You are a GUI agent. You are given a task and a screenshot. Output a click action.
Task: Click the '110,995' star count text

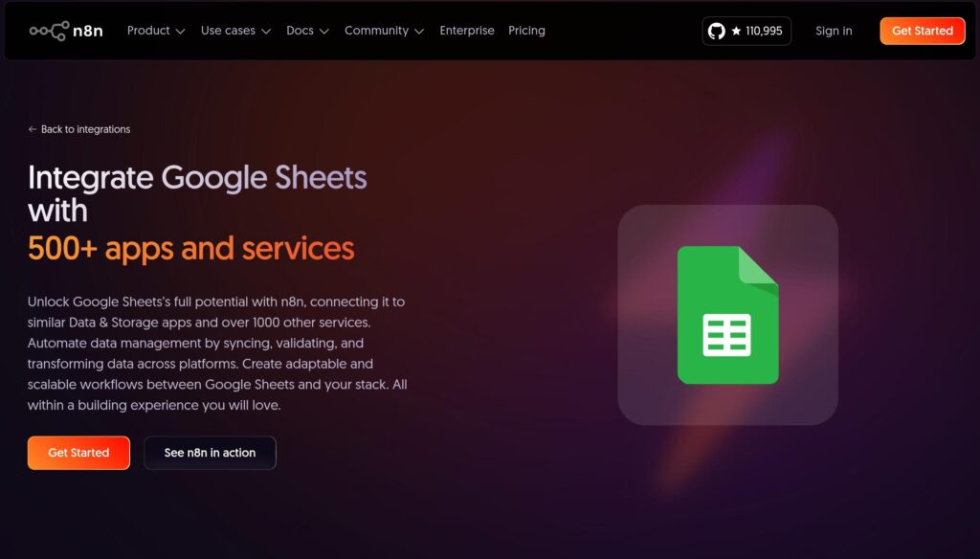tap(764, 31)
